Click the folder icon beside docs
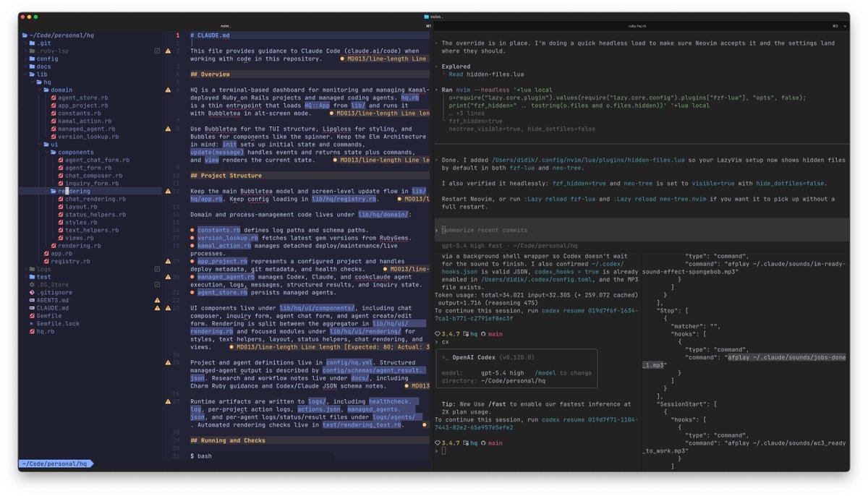 [x=33, y=67]
